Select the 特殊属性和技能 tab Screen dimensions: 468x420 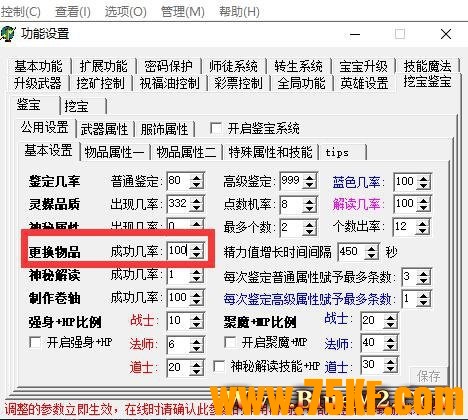(270, 152)
